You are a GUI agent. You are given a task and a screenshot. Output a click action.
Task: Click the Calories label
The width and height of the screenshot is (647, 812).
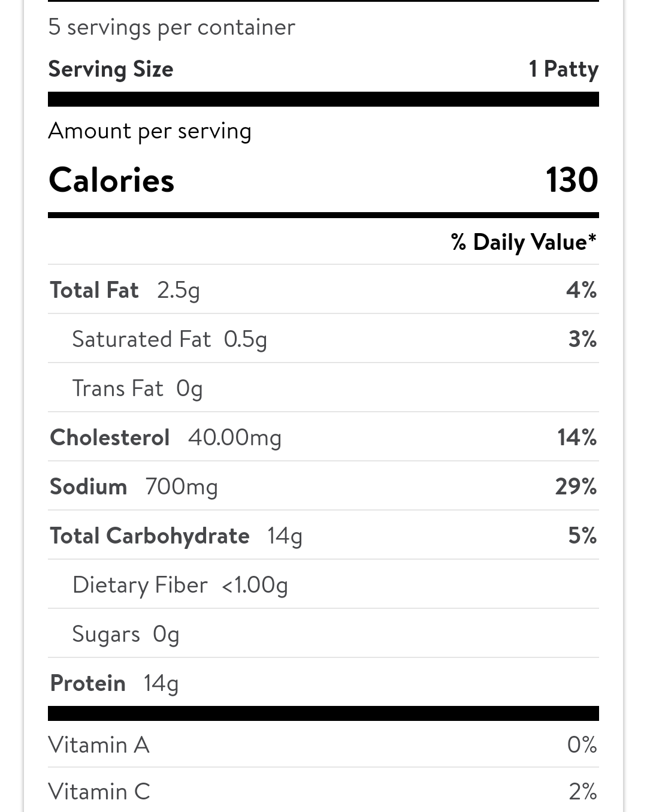pos(111,180)
